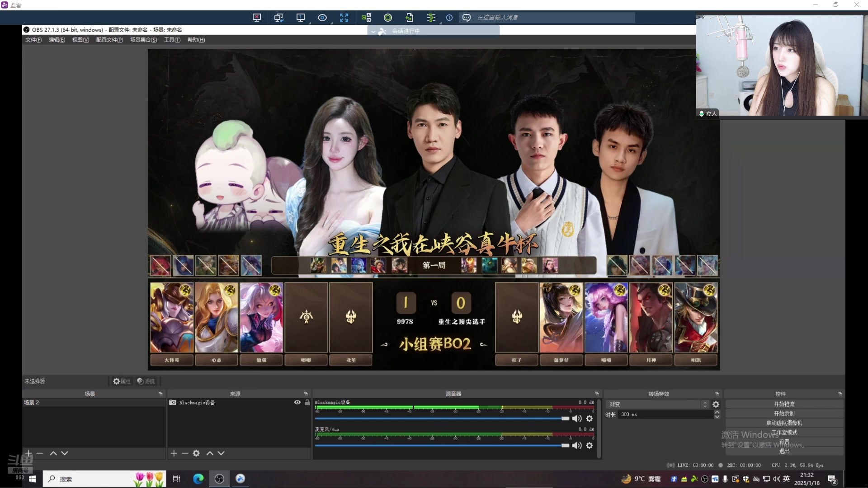Open transition properties gear icon
This screenshot has height=488, width=868.
click(716, 404)
